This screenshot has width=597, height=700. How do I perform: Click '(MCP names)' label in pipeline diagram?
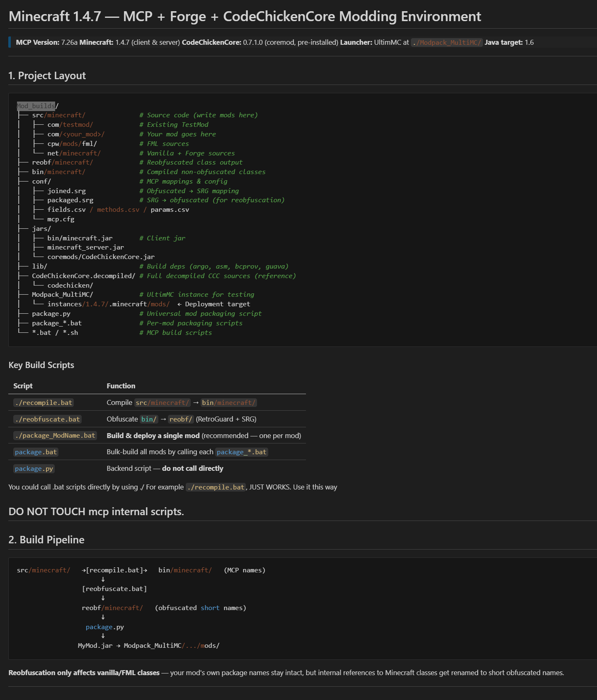pyautogui.click(x=245, y=570)
